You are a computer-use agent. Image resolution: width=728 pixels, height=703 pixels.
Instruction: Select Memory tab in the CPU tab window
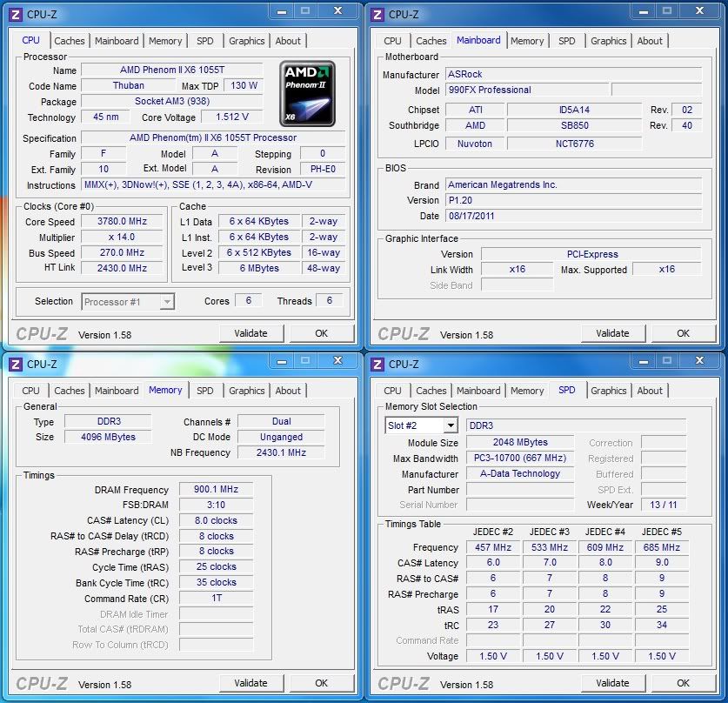click(x=165, y=41)
